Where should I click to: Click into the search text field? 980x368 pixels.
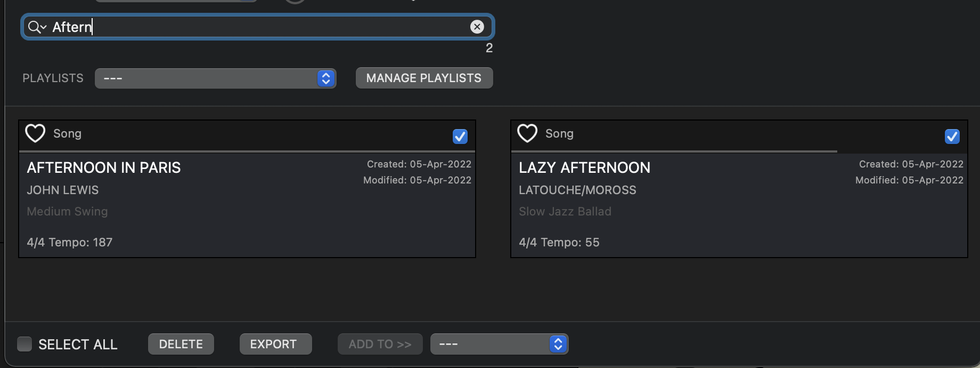coord(266,27)
